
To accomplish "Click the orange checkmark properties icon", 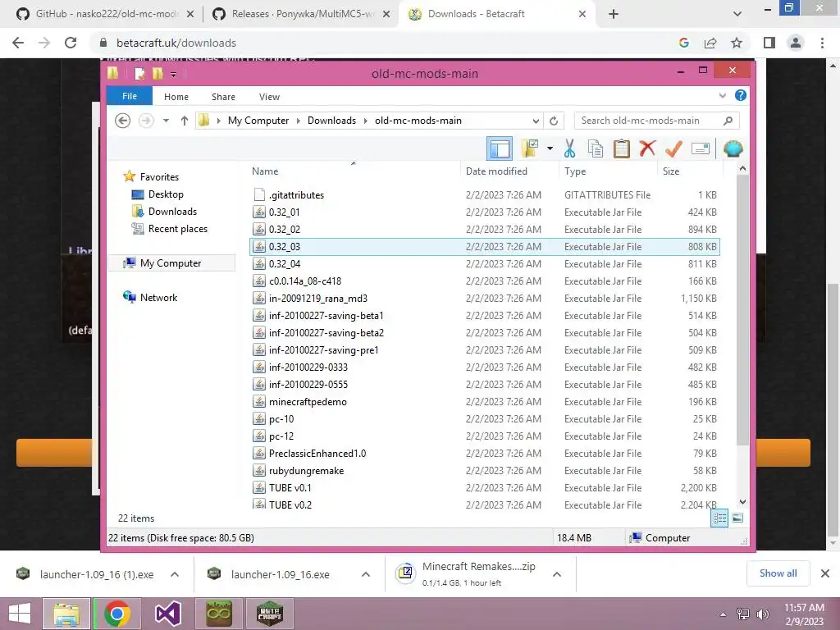I will coord(673,148).
